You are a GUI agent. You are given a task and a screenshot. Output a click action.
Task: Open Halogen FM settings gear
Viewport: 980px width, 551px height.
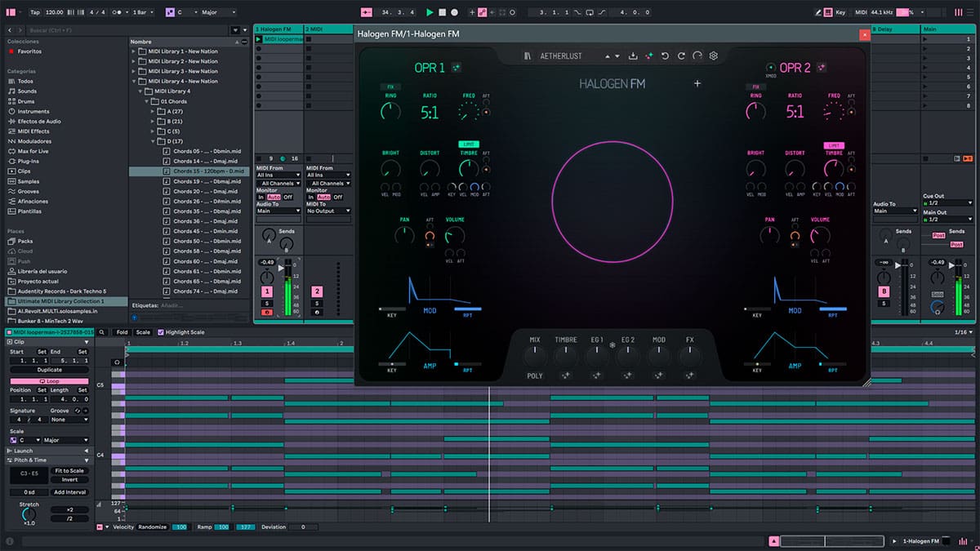(713, 56)
